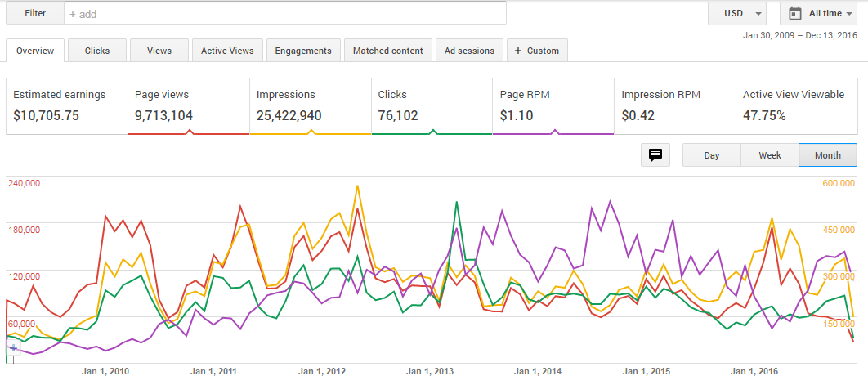The height and width of the screenshot is (385, 868).
Task: Toggle the Page views metric card
Action: [188, 105]
